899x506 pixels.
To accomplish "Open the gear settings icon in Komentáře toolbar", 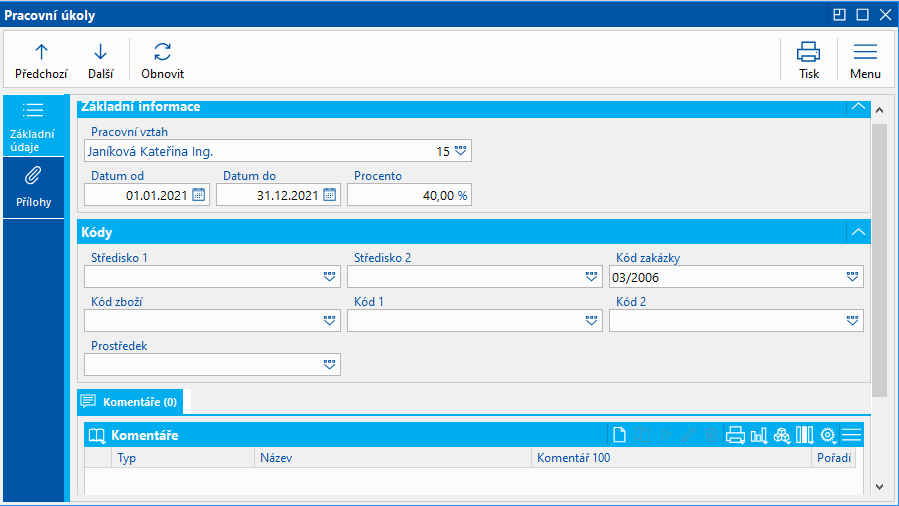I will click(x=827, y=435).
